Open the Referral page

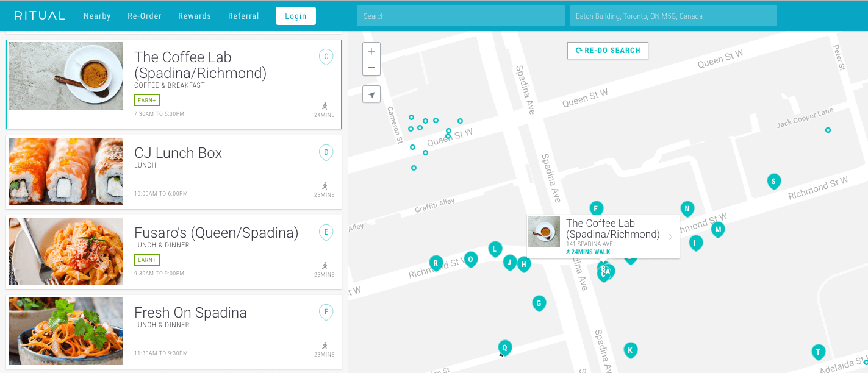pos(243,16)
